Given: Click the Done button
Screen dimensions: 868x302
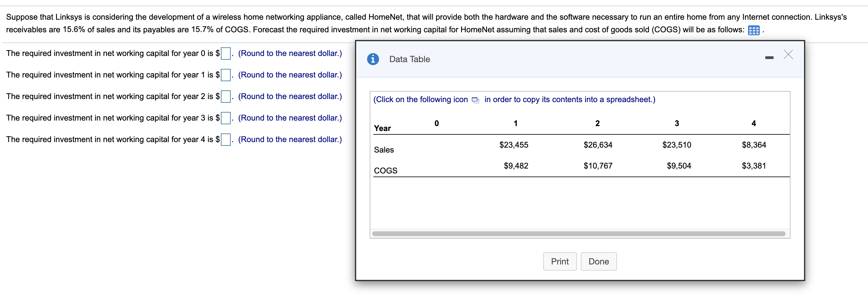Looking at the screenshot, I should tap(599, 261).
